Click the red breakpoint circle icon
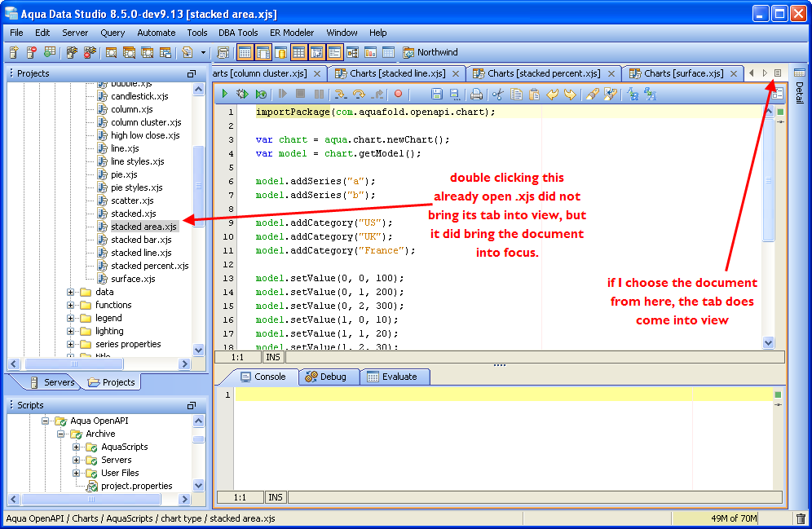 click(x=398, y=94)
